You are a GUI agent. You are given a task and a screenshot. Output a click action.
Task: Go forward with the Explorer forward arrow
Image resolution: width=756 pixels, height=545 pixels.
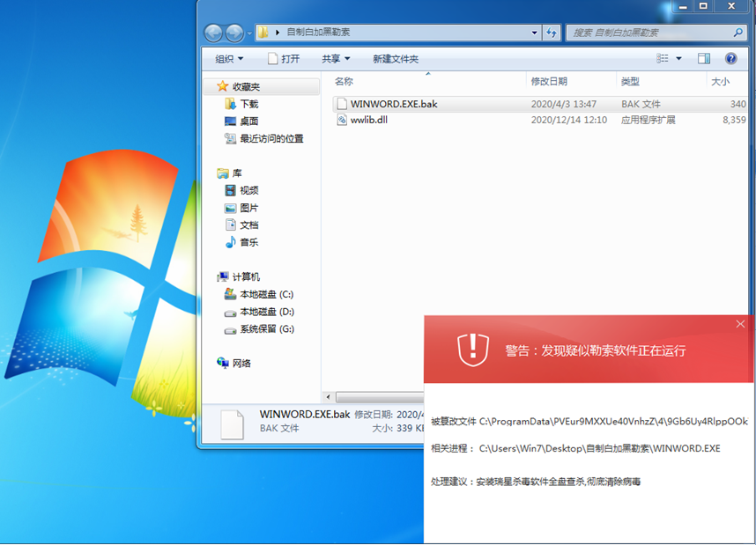(x=234, y=33)
